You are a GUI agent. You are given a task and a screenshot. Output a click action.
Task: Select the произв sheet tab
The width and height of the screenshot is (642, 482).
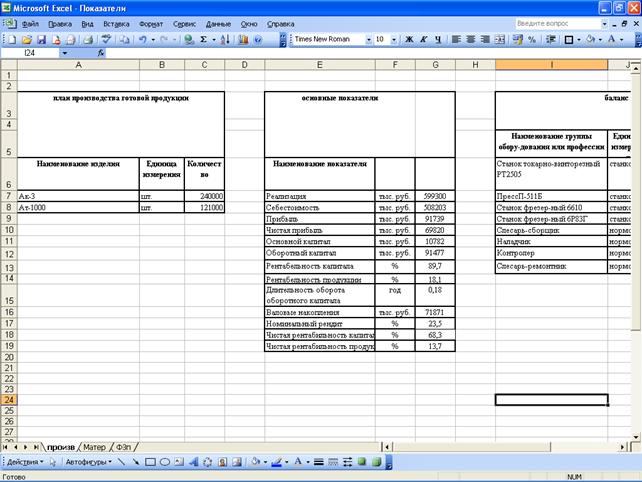point(61,447)
